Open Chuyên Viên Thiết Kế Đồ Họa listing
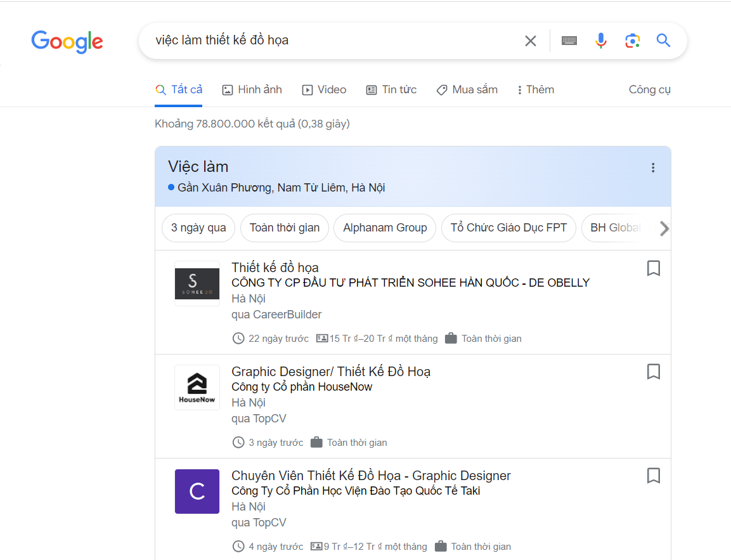The image size is (731, 560). [x=371, y=476]
